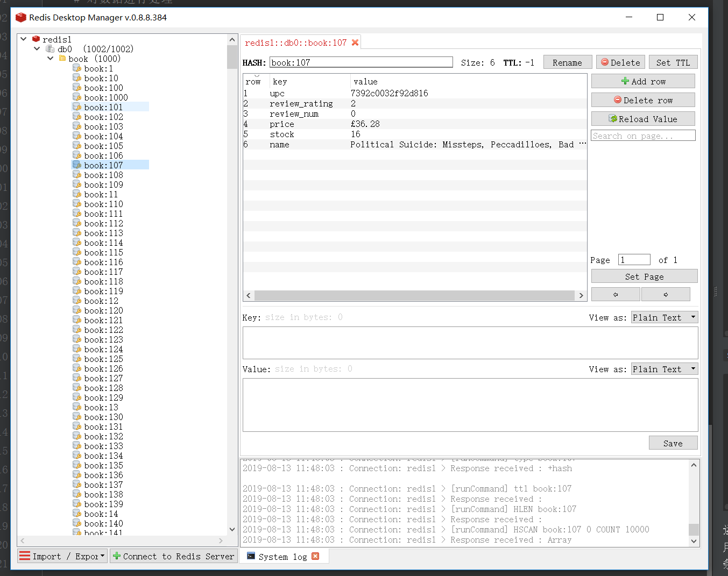The height and width of the screenshot is (576, 728).
Task: Select the book:101 key
Action: click(103, 107)
